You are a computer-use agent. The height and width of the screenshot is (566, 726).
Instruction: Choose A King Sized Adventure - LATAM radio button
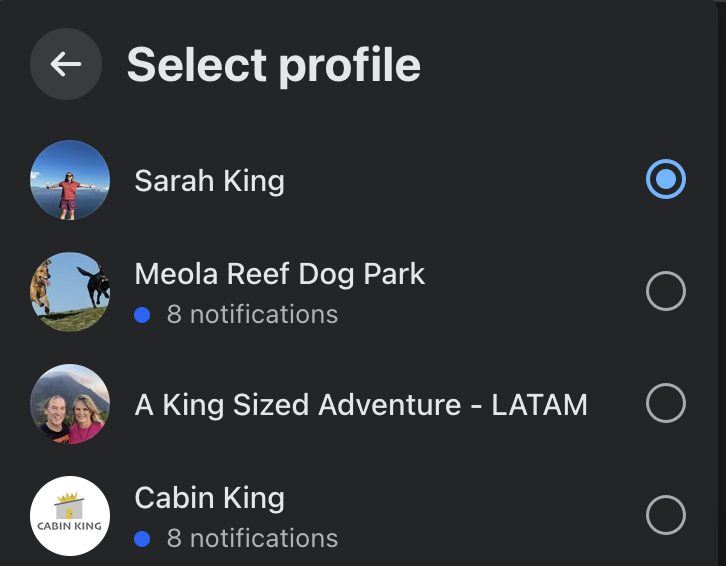[666, 404]
